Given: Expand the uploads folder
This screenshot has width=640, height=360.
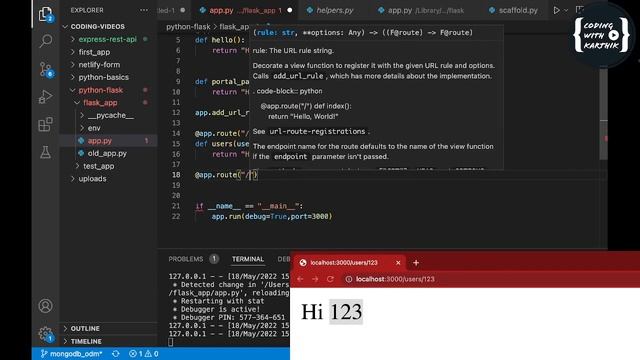Looking at the screenshot, I should 92,179.
